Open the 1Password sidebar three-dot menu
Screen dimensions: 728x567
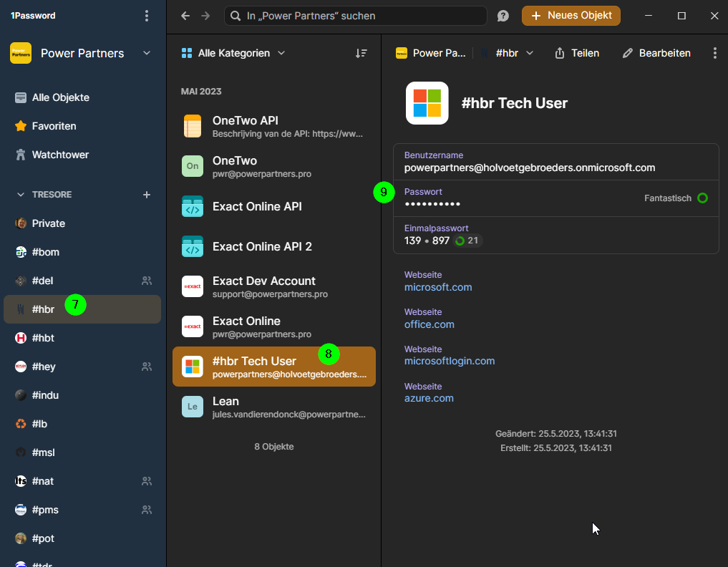[147, 16]
